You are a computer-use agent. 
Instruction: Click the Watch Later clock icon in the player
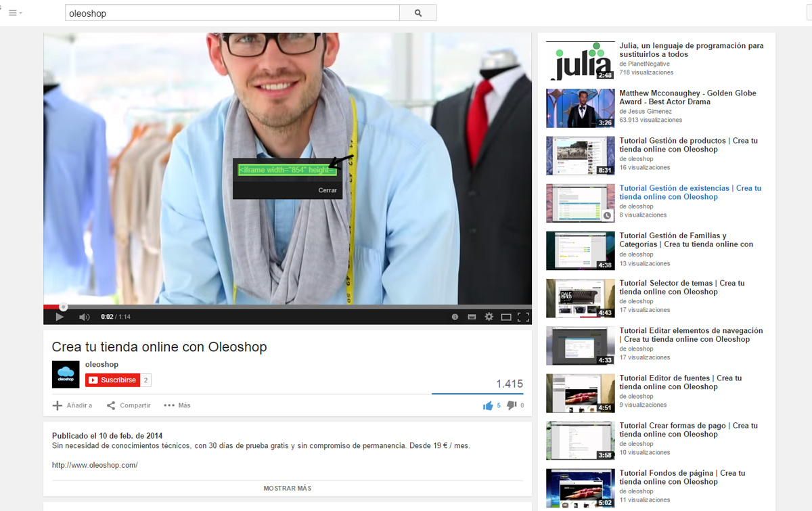tap(455, 317)
